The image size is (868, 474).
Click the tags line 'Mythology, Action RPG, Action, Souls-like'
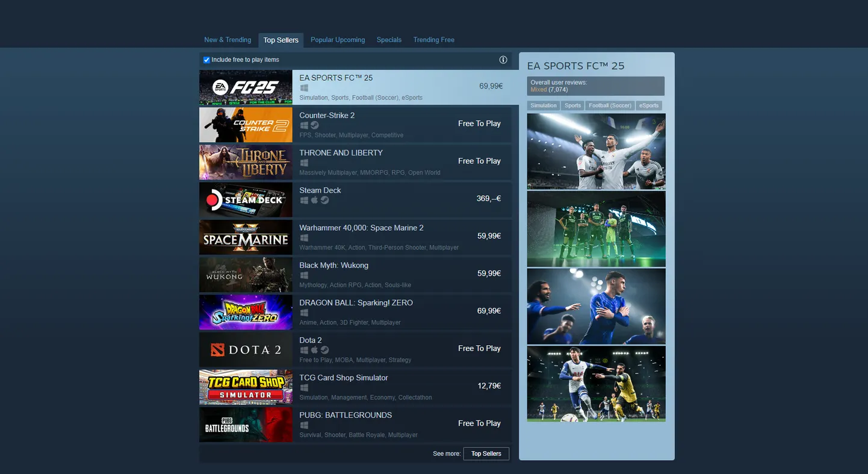355,285
